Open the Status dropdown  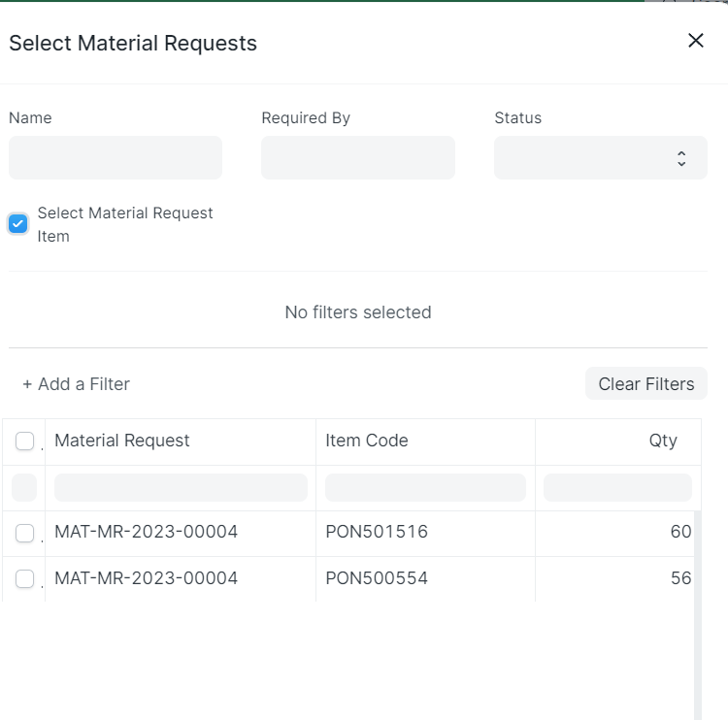point(600,157)
